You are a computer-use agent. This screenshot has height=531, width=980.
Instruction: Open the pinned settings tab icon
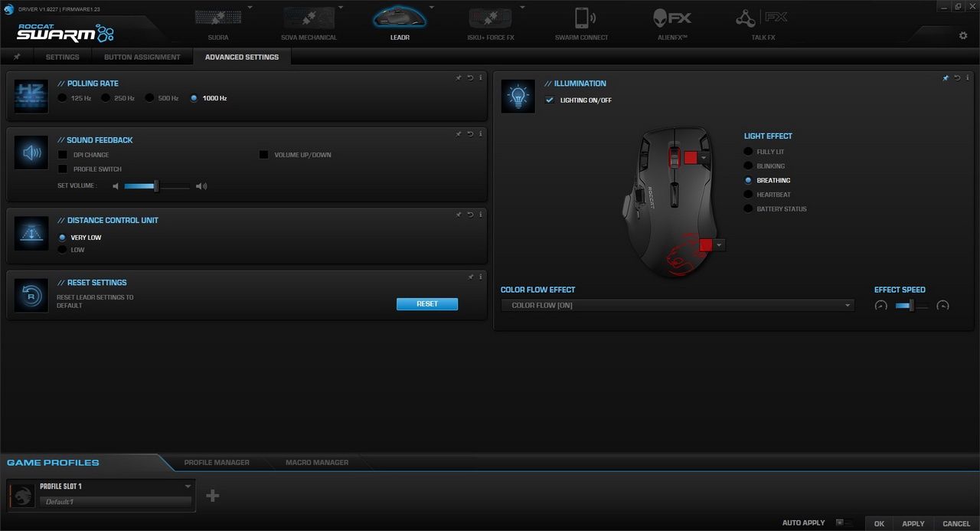tap(17, 57)
